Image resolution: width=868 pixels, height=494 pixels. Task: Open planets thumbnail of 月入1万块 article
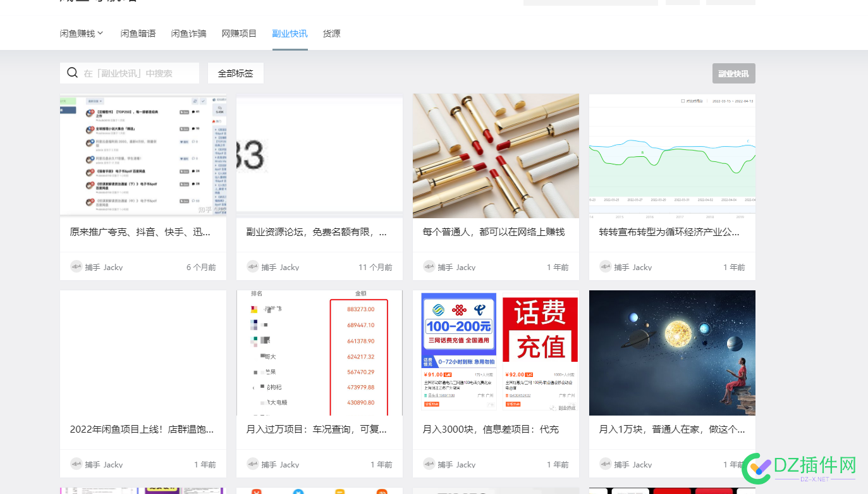(672, 353)
